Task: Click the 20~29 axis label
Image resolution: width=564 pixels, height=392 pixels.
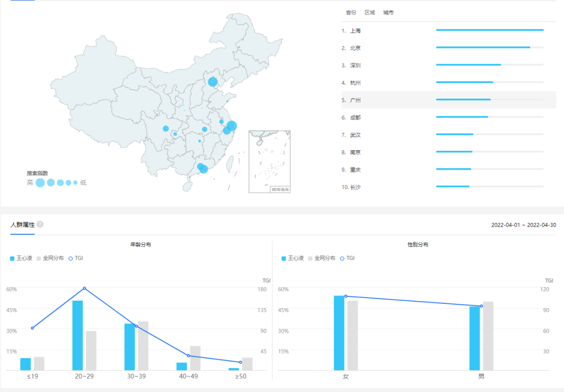Action: click(84, 376)
